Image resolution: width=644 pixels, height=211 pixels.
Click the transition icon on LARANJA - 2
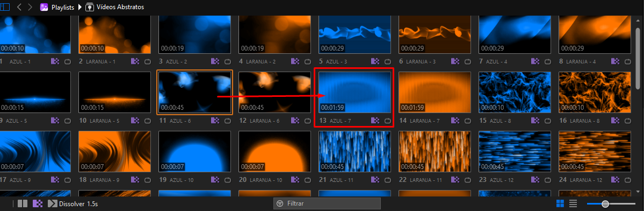click(x=295, y=61)
